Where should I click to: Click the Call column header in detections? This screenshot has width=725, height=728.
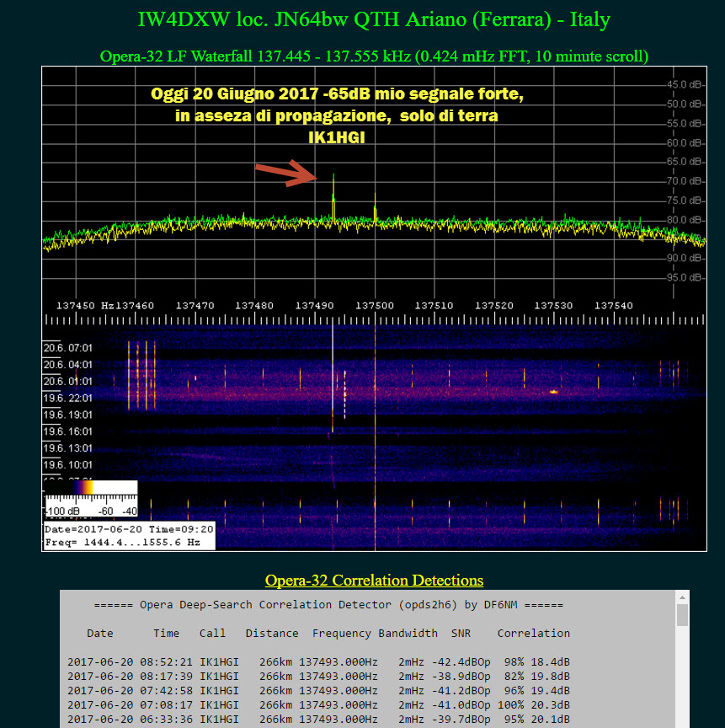(x=212, y=634)
